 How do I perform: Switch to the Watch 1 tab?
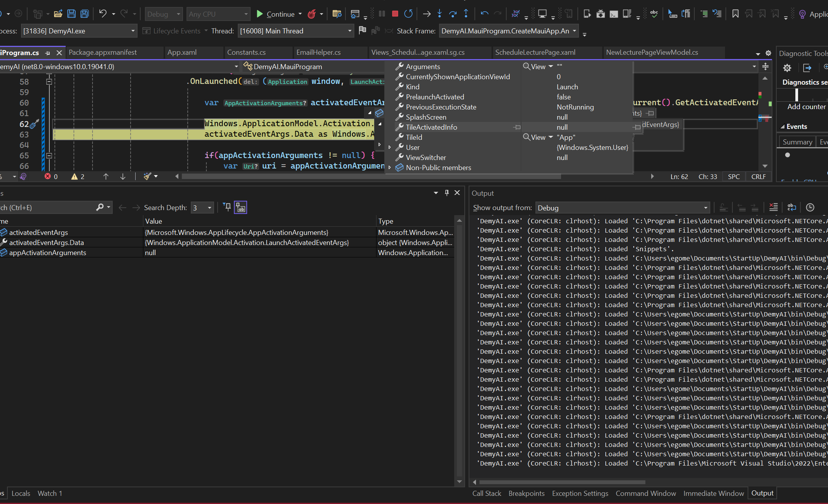coord(50,493)
